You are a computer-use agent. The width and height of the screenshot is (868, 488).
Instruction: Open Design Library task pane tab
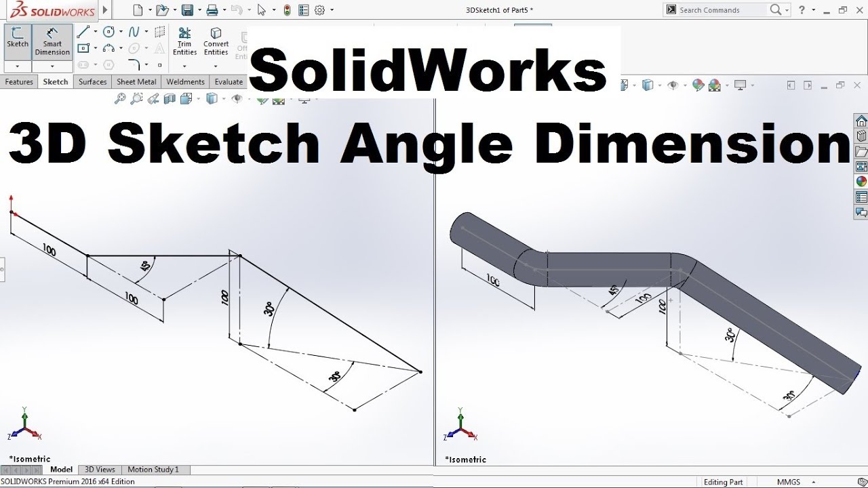[861, 136]
